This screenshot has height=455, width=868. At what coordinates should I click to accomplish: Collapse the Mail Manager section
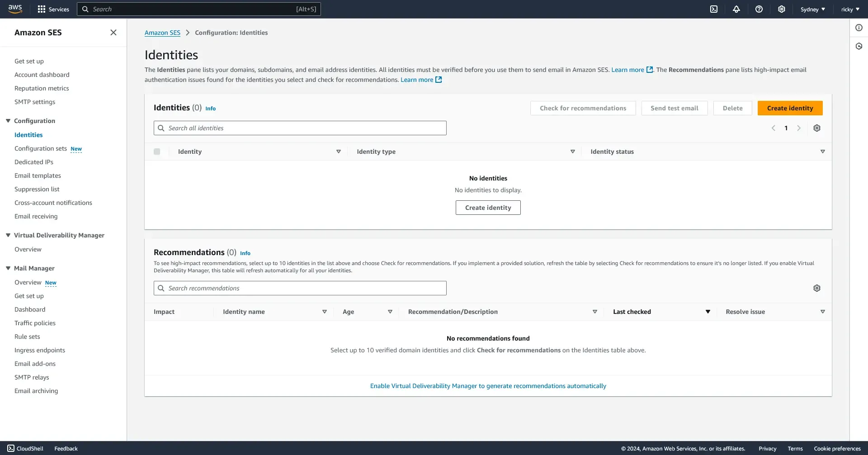(x=8, y=268)
